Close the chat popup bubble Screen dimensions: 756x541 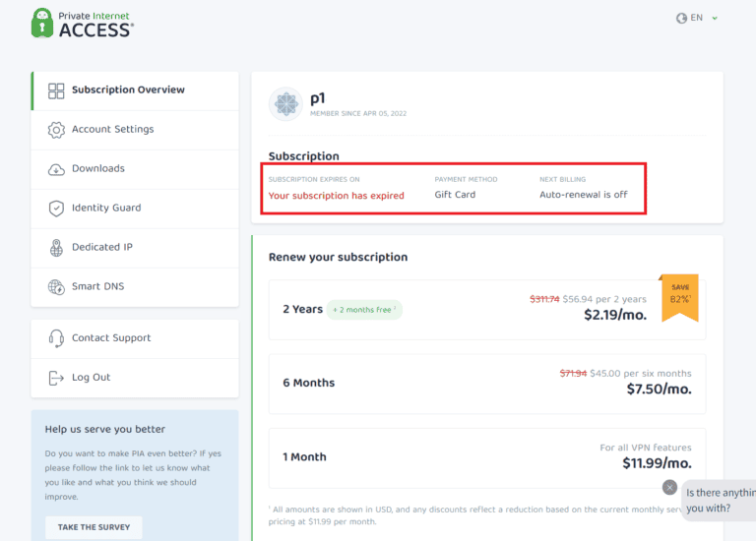(669, 487)
